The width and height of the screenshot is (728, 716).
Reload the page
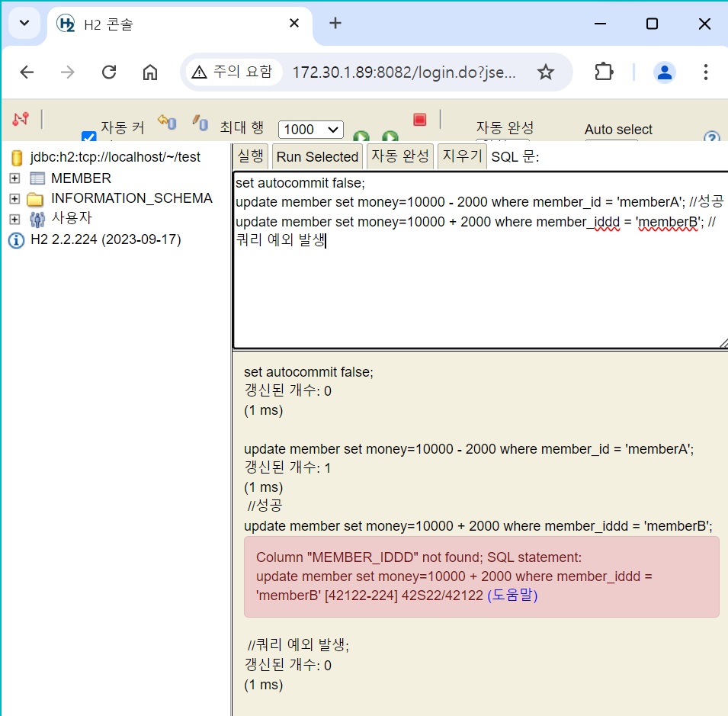(109, 72)
